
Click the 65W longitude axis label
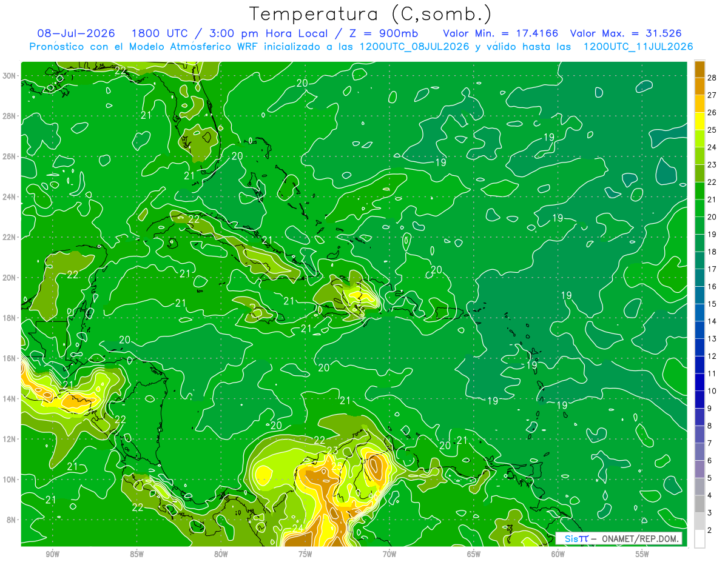(474, 554)
